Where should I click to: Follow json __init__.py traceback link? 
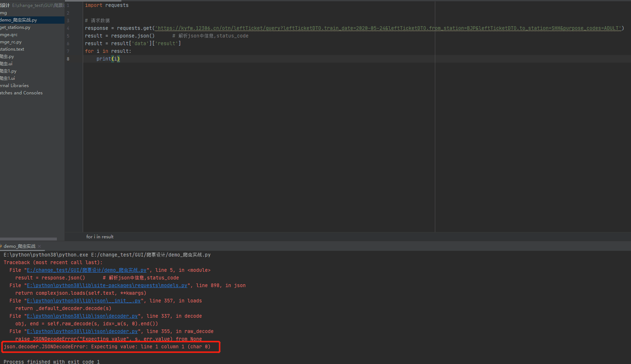point(83,301)
